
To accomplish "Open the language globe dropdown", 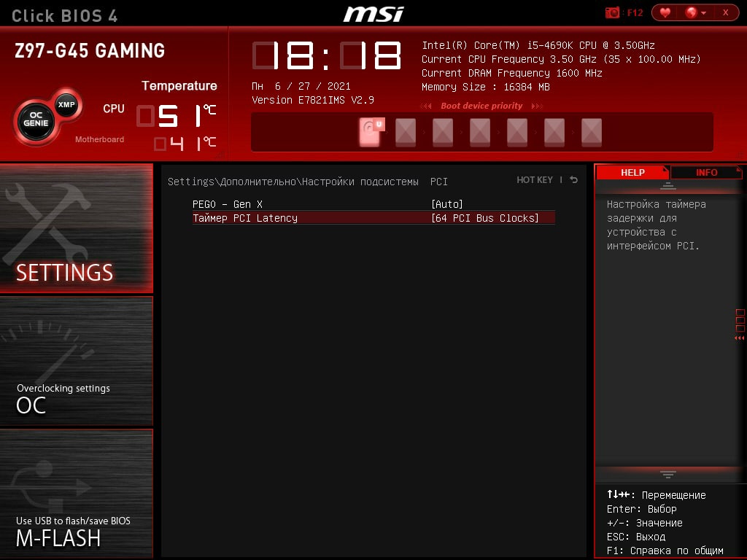I will point(695,12).
